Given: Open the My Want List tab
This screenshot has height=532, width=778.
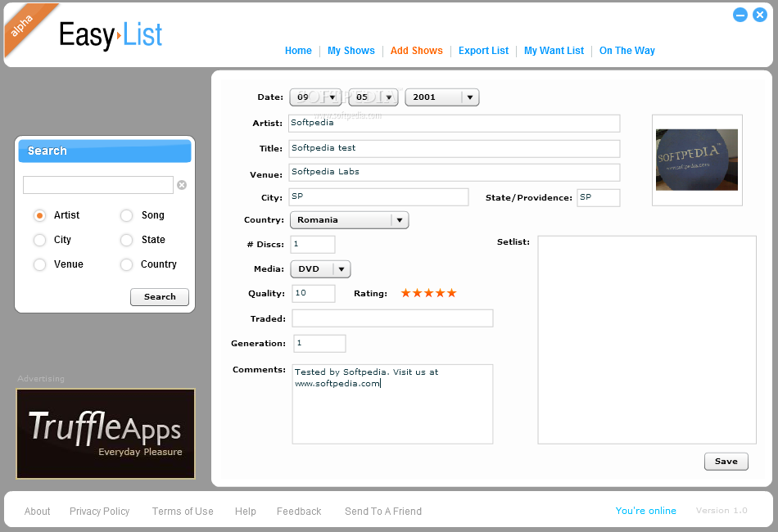Looking at the screenshot, I should (x=554, y=51).
